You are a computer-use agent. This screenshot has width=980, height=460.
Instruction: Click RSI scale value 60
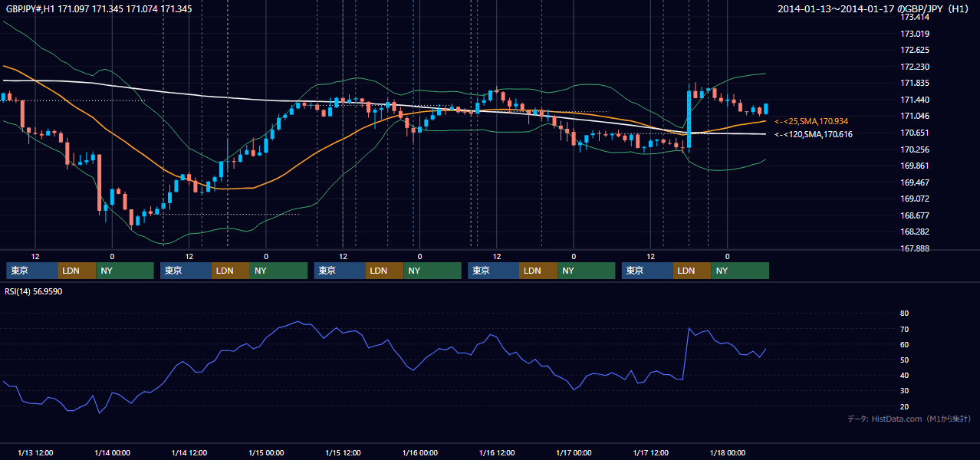coord(904,344)
